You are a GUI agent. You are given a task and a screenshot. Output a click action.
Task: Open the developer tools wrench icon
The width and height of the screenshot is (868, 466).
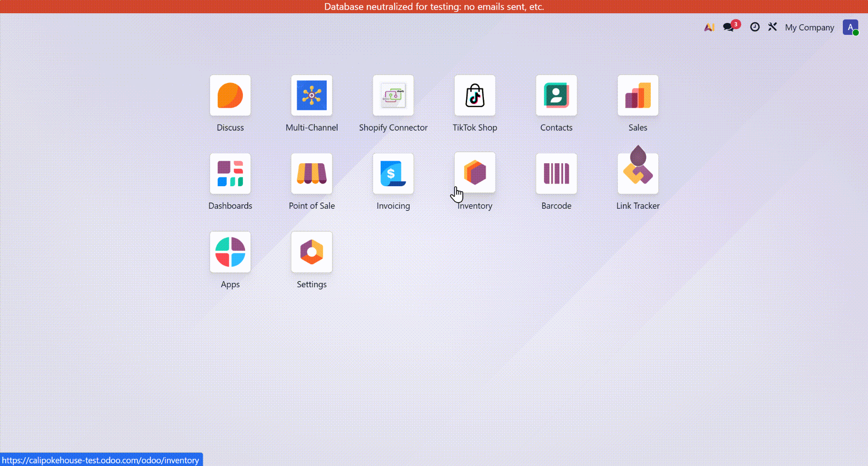tap(772, 27)
